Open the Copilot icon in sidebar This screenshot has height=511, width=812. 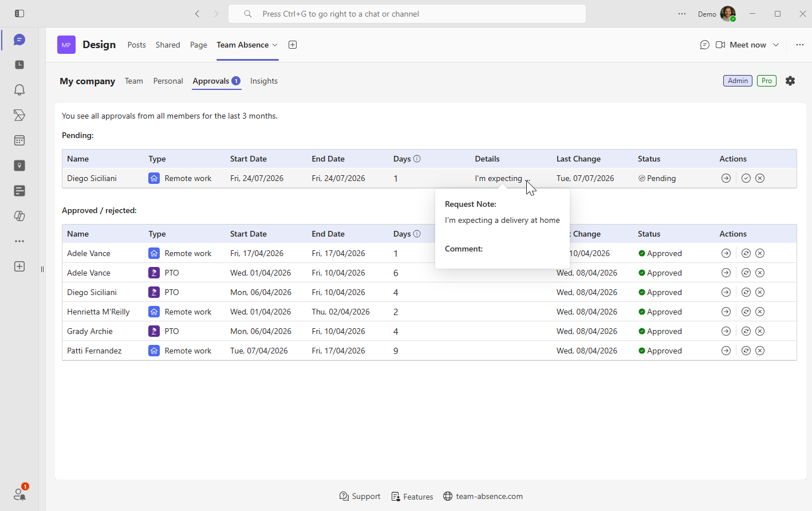(x=19, y=216)
